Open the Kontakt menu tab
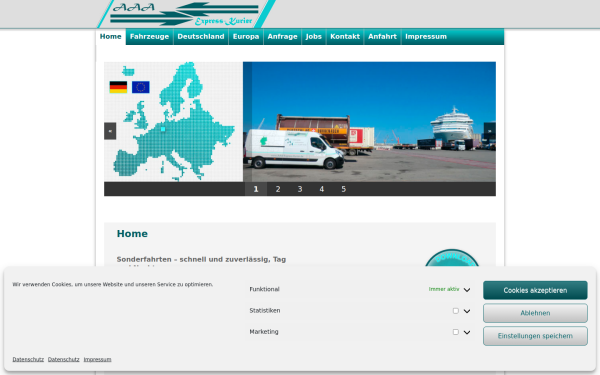Image resolution: width=600 pixels, height=375 pixels. [345, 37]
